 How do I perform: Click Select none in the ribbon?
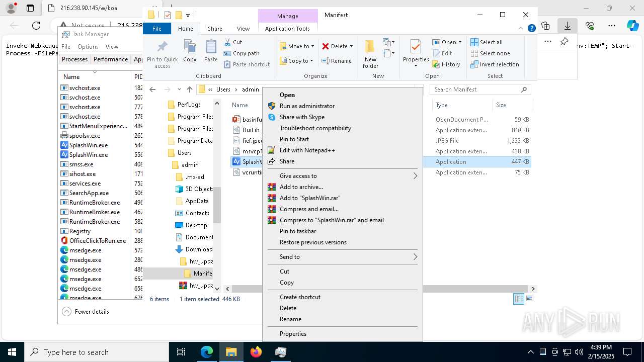tap(490, 53)
